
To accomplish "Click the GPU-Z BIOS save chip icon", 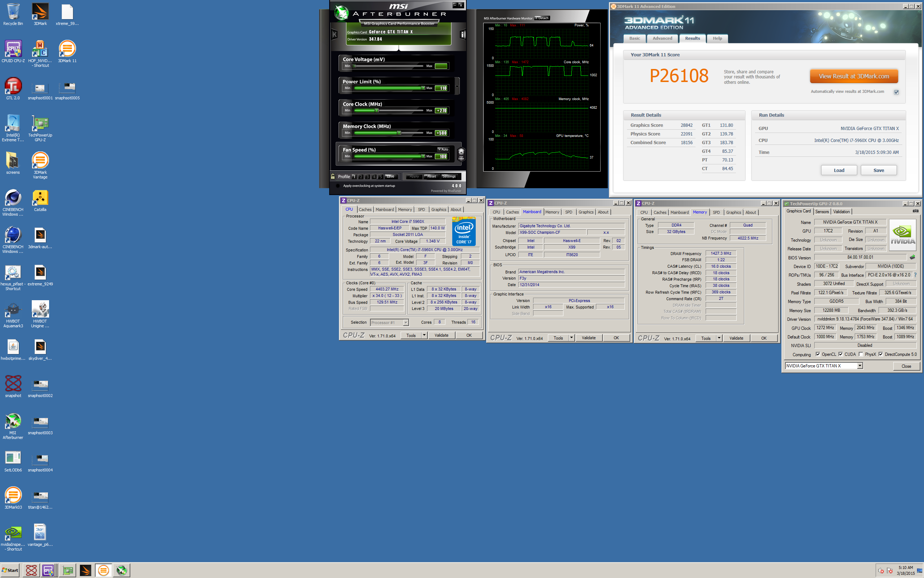I will (x=912, y=257).
